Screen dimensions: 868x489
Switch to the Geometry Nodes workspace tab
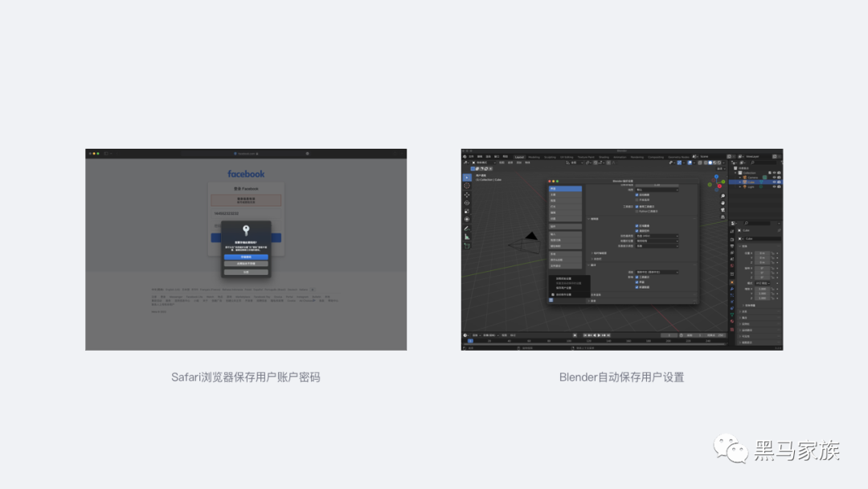678,158
